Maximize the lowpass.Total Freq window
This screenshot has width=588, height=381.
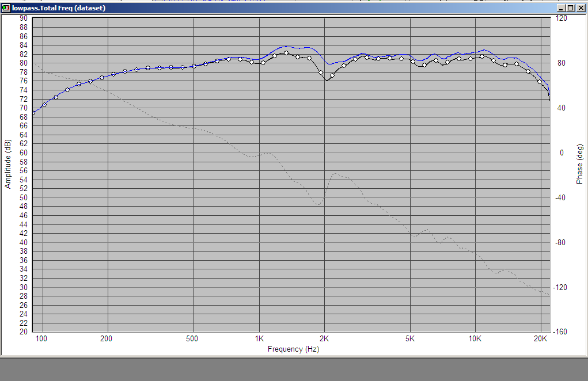click(x=570, y=8)
